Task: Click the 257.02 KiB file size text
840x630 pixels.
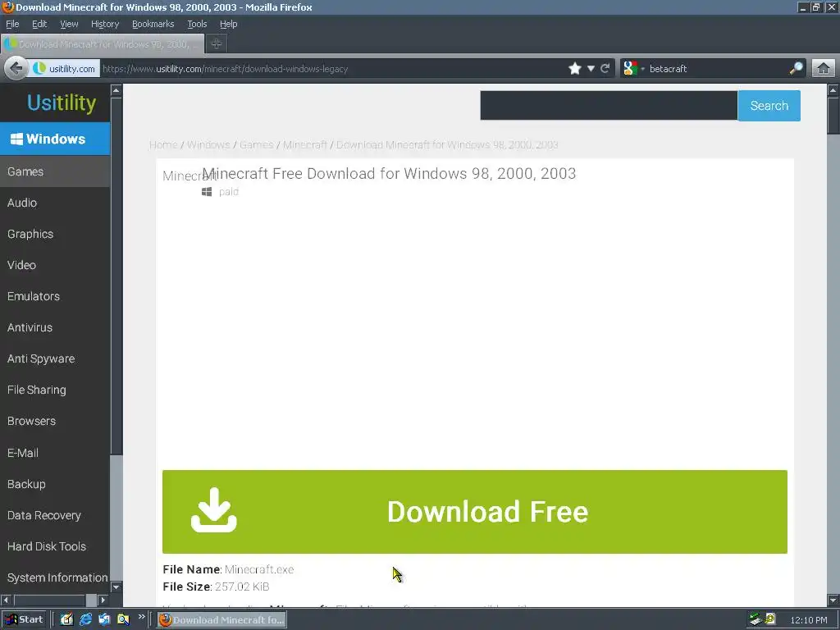Action: point(242,587)
